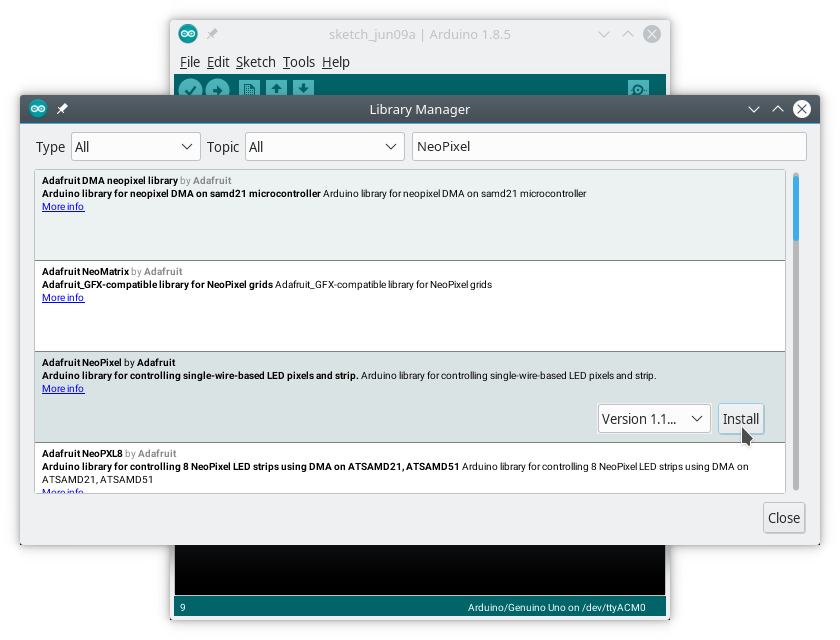Open the File menu
Viewport: 840px width, 640px height.
pyautogui.click(x=190, y=62)
